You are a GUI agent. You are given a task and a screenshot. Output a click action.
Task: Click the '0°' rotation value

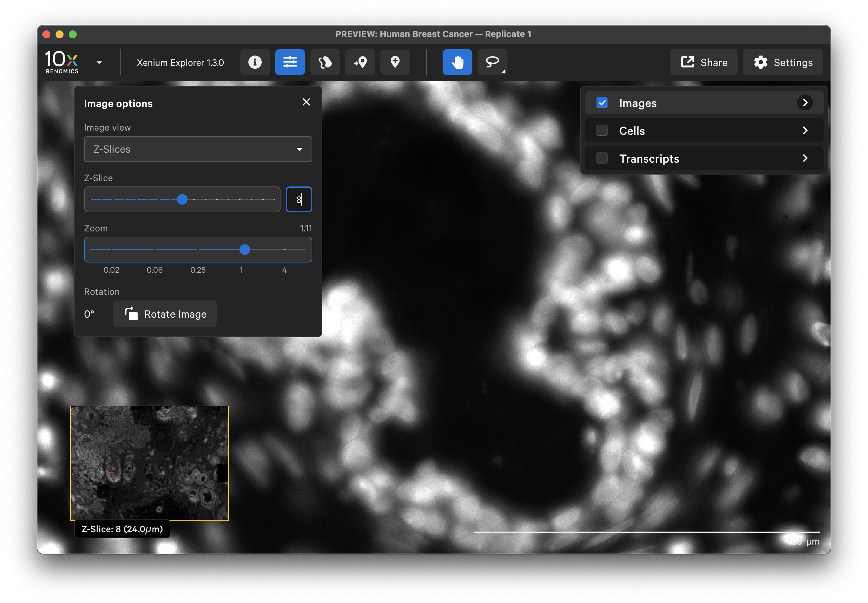click(89, 314)
